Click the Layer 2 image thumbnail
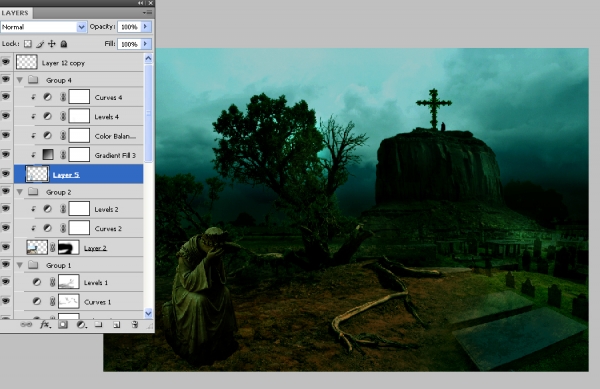 tap(37, 247)
